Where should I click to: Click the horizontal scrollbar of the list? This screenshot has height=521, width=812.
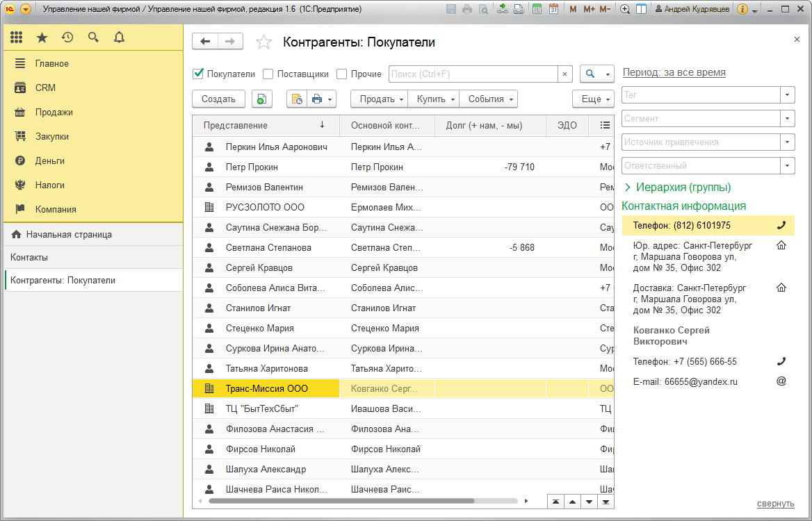click(341, 501)
